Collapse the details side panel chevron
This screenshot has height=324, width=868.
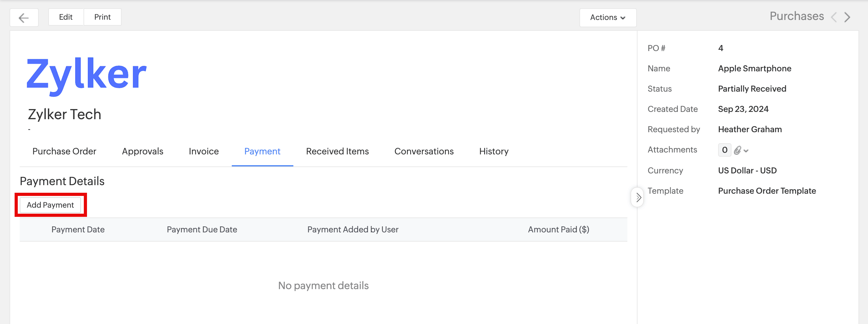[638, 198]
